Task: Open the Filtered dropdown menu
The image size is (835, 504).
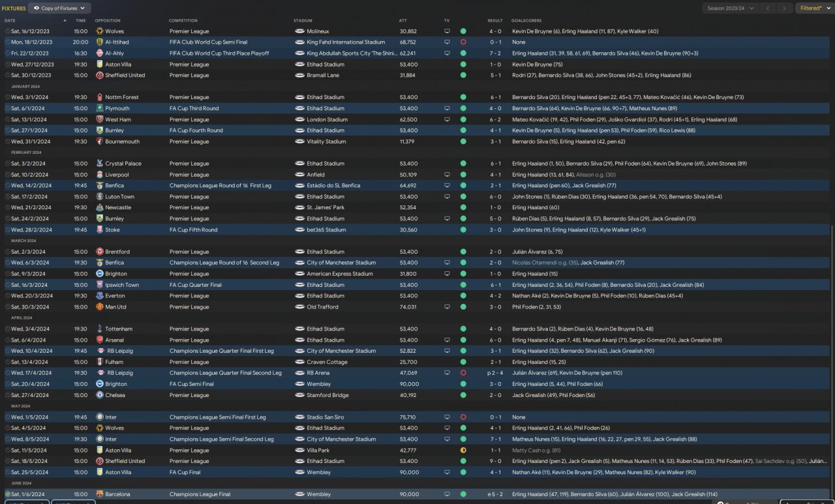Action: pyautogui.click(x=814, y=8)
